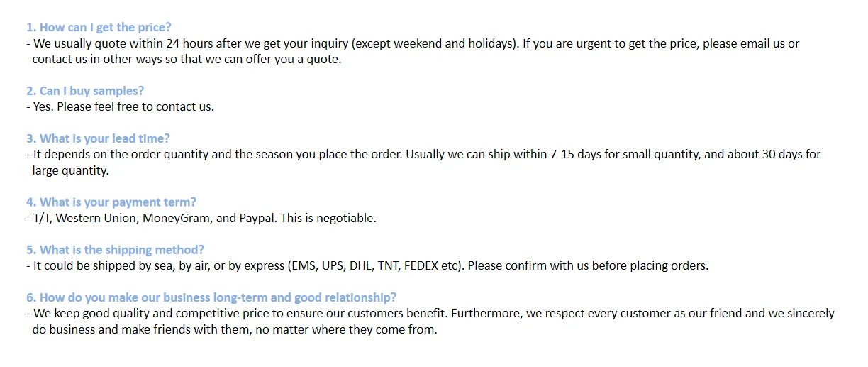
Task: Select 'What is the shipping method?' question
Action: pos(115,250)
